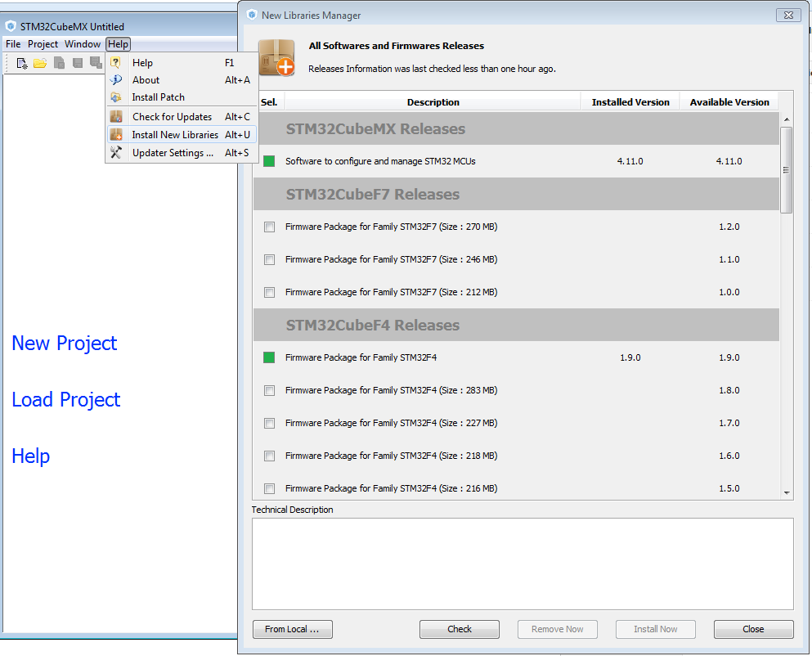Click the releases list scrollbar thumb
Screen dimensions: 812x656
[x=786, y=169]
